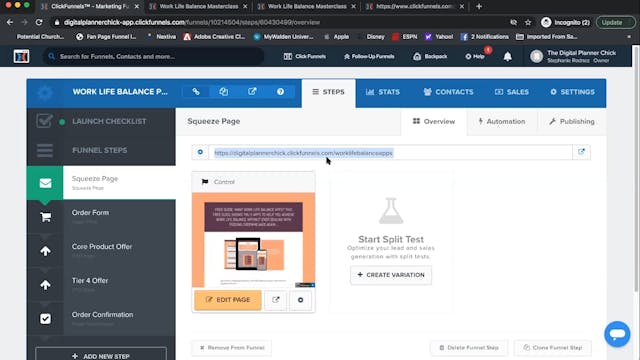Open the ClickFunnels home logo
This screenshot has width=640, height=360.
click(21, 56)
